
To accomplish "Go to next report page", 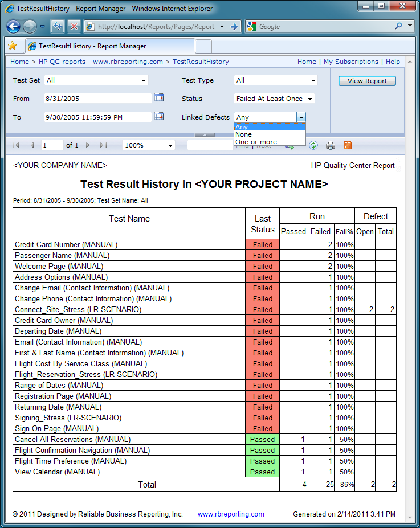I will (88, 145).
